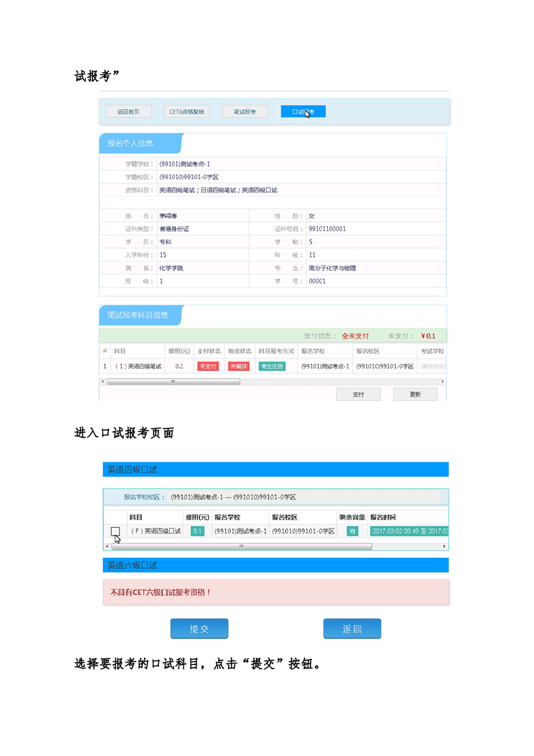Click the 英语六级口试 section header
534x756 pixels.
coord(275,565)
